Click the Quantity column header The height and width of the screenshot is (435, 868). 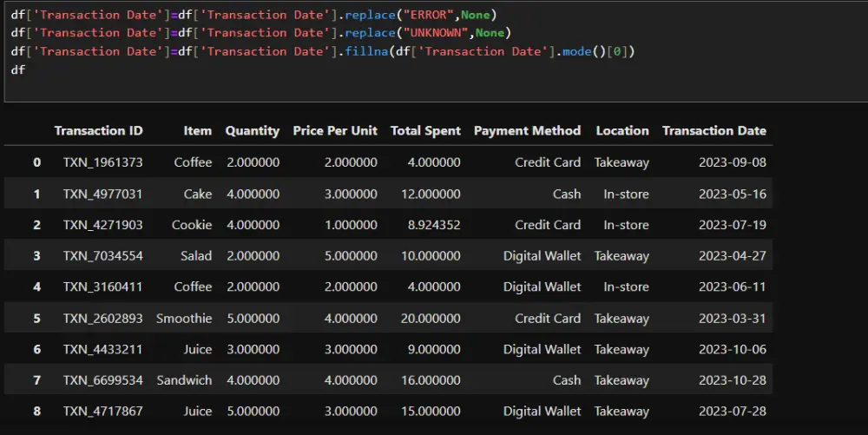click(x=253, y=131)
